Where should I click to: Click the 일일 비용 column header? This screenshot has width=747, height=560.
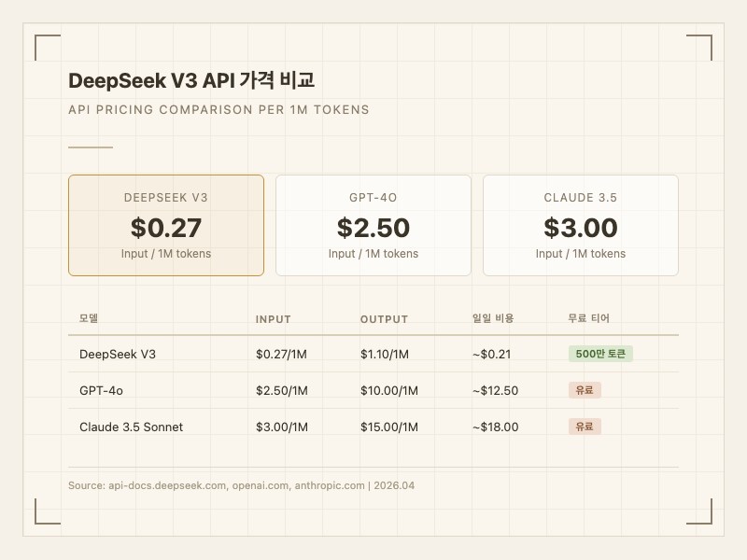tap(493, 319)
